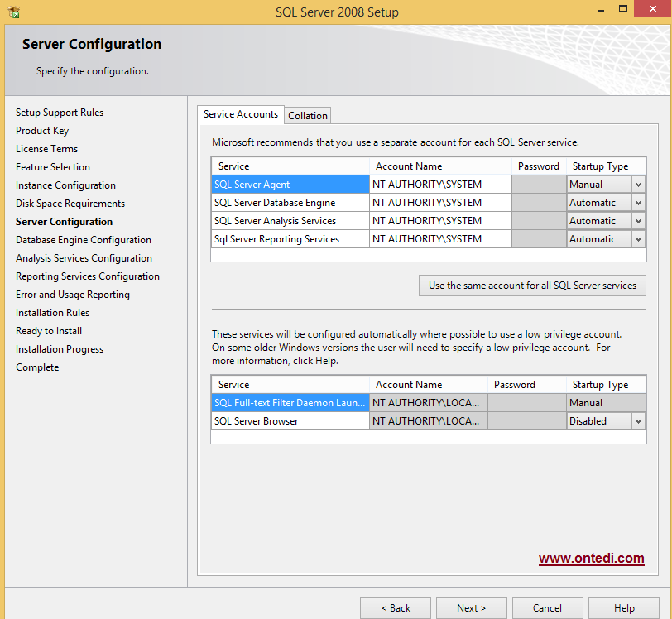This screenshot has height=619, width=672.
Task: Click Service header in lower services table
Action: [x=290, y=385]
